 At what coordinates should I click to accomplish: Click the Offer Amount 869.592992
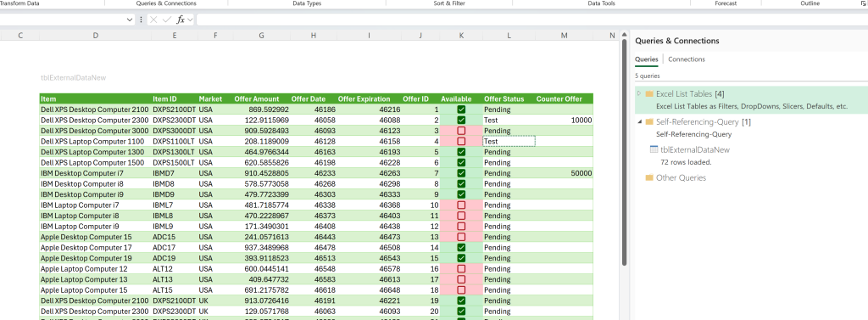261,109
